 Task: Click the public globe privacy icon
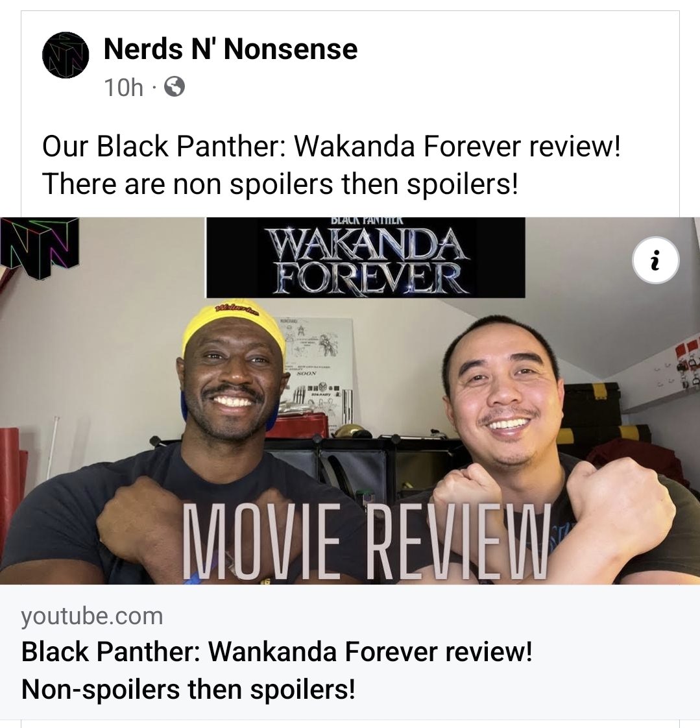pyautogui.click(x=175, y=87)
